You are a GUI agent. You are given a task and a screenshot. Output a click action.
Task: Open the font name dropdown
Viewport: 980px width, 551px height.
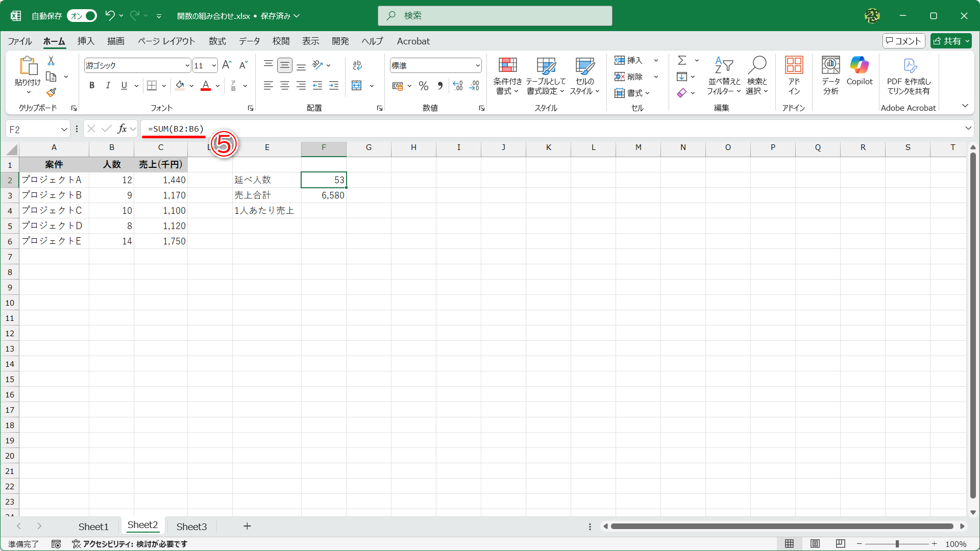point(187,65)
